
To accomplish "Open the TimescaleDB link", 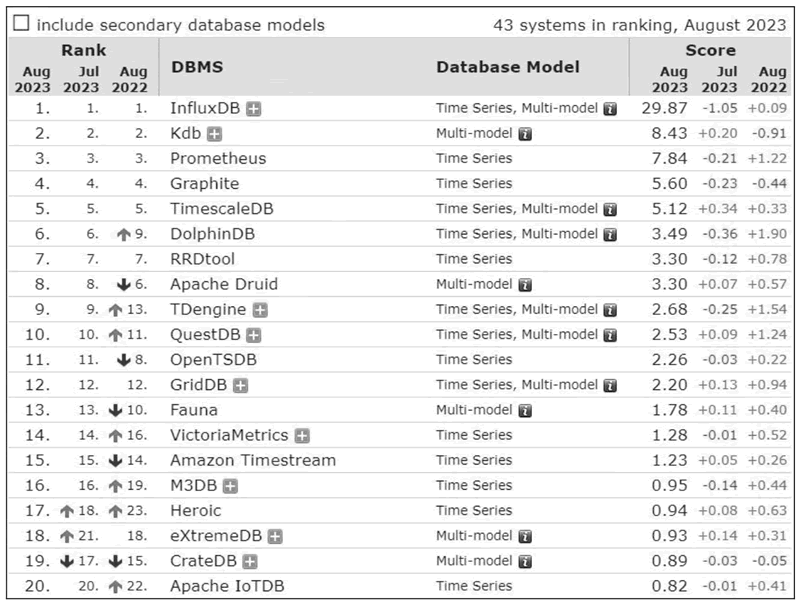I will (x=221, y=209).
